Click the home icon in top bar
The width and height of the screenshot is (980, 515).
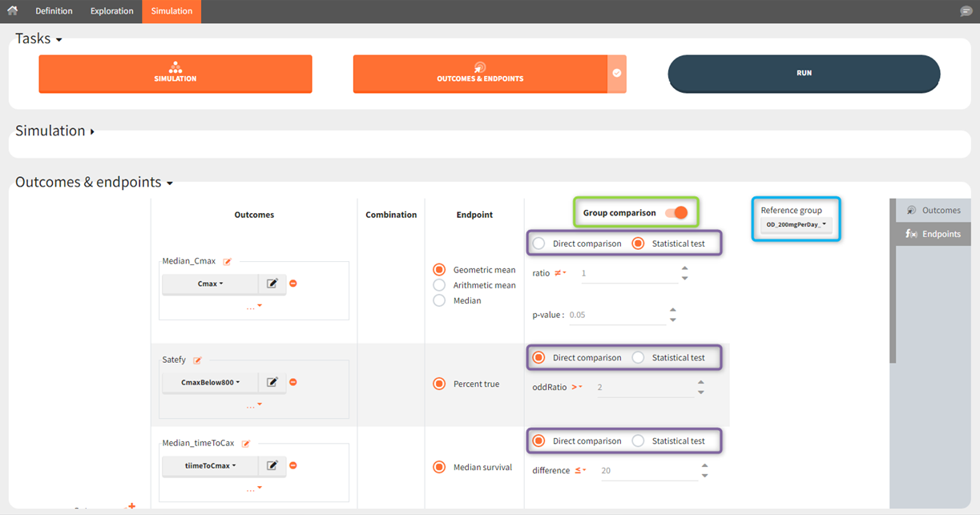click(12, 11)
